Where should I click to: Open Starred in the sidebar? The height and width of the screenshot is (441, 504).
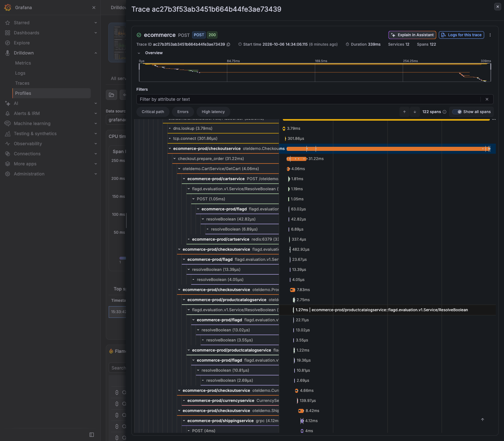(22, 23)
